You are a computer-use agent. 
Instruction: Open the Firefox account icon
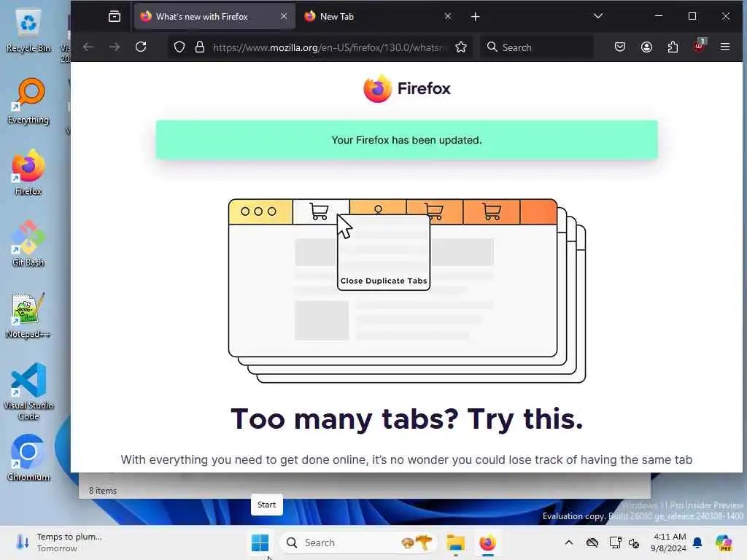[x=646, y=47]
